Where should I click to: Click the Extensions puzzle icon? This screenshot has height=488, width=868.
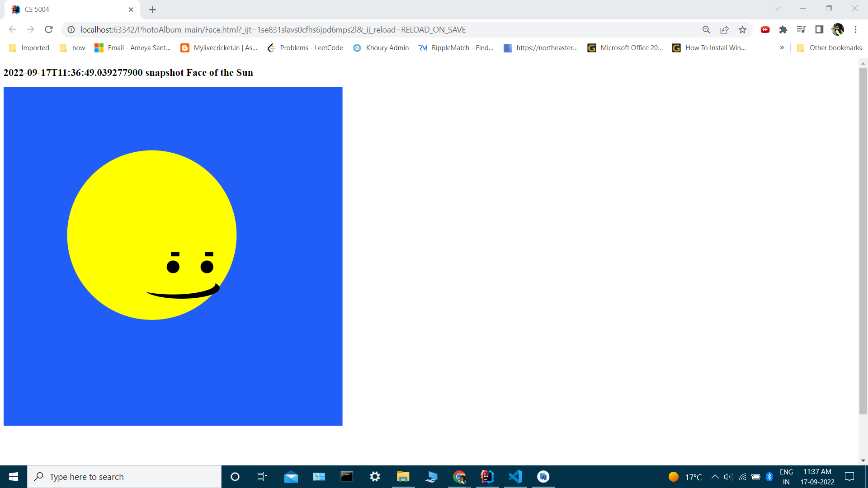click(783, 29)
